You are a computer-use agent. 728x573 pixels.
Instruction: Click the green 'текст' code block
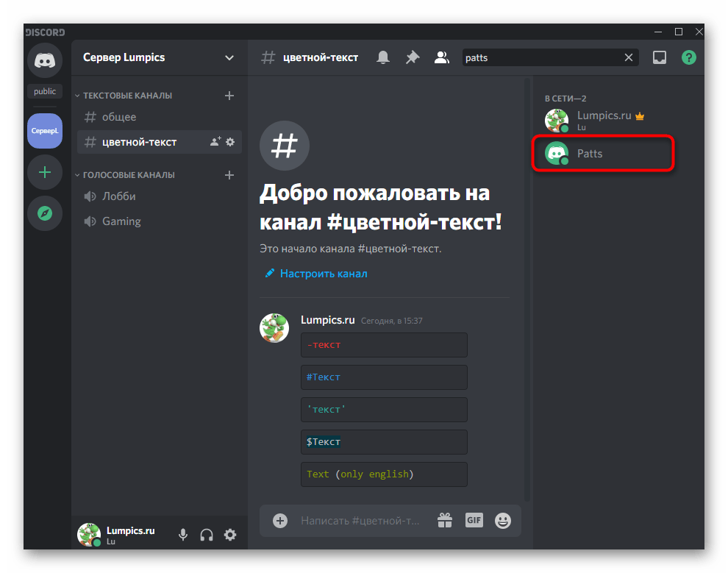(x=384, y=410)
